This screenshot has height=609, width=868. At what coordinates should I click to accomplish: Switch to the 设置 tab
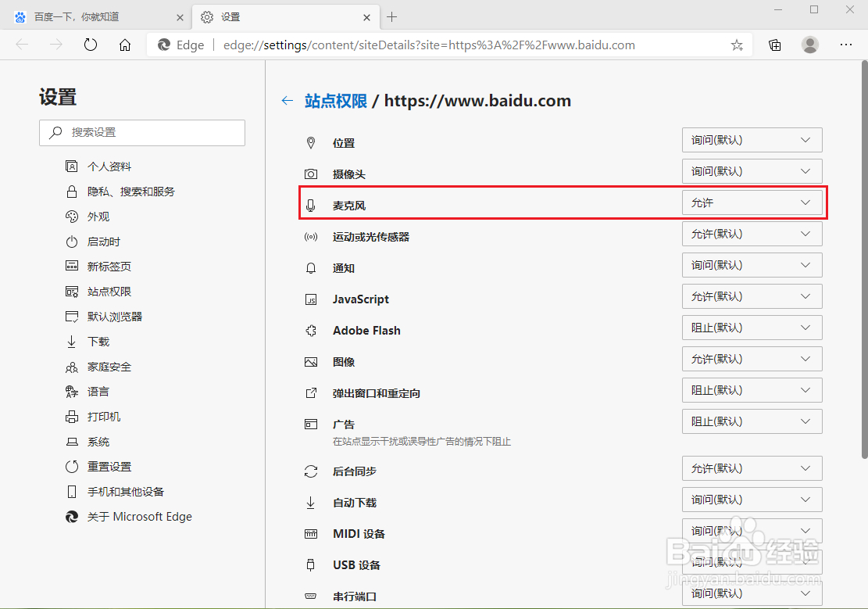coord(286,17)
